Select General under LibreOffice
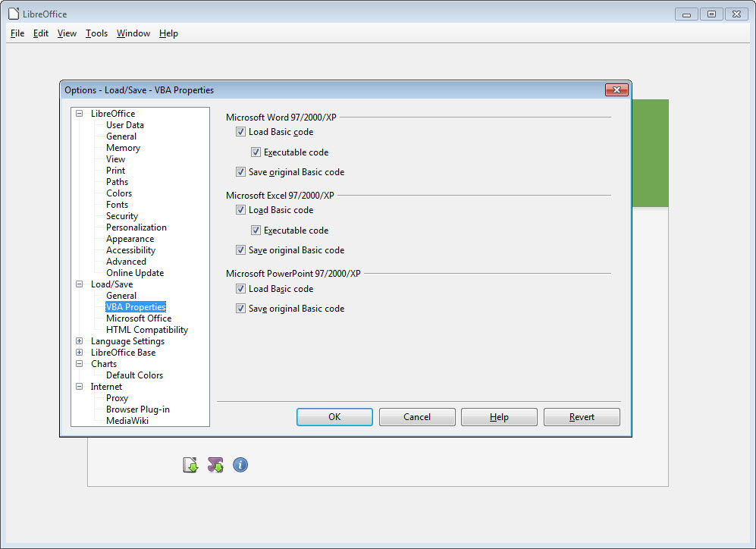 pyautogui.click(x=121, y=136)
